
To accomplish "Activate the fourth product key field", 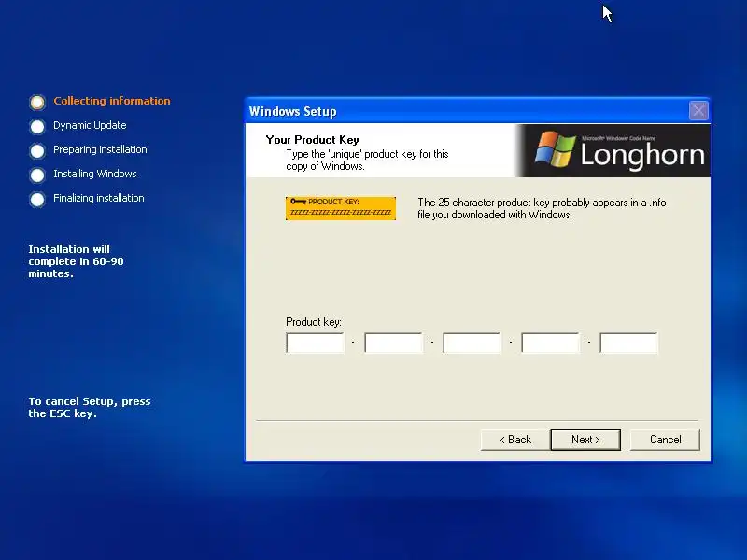I will pos(550,343).
